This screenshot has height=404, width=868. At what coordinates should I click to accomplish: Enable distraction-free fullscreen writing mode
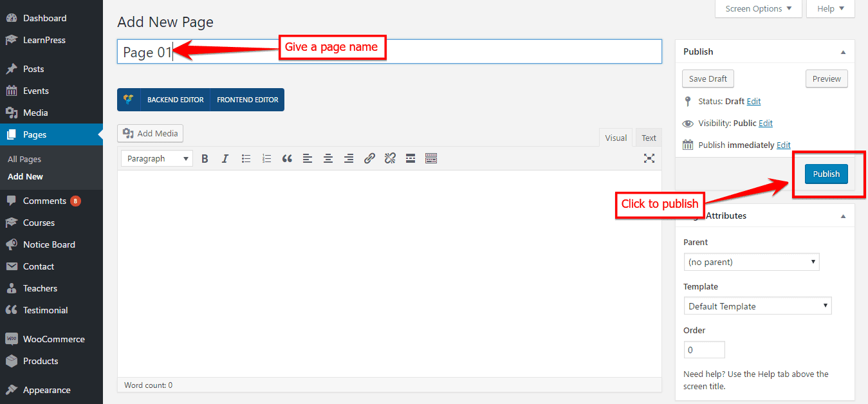click(x=649, y=158)
